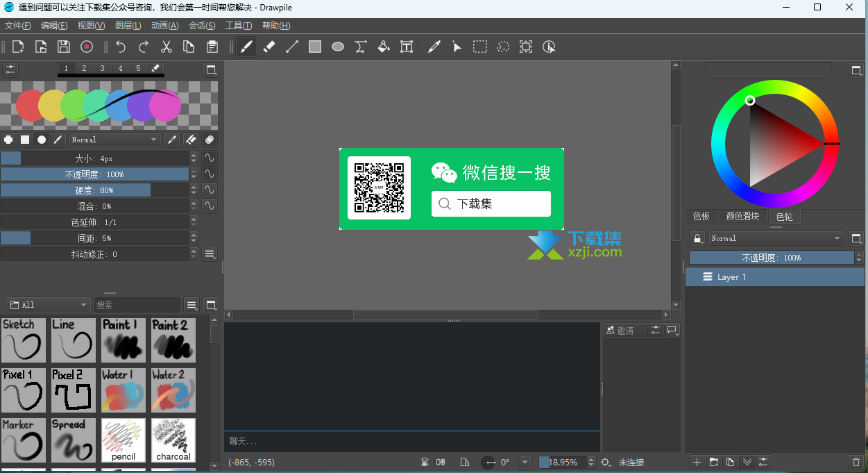Viewport: 868px width, 473px height.
Task: Adjust the layer 不透明度 opacity slider
Action: [772, 258]
